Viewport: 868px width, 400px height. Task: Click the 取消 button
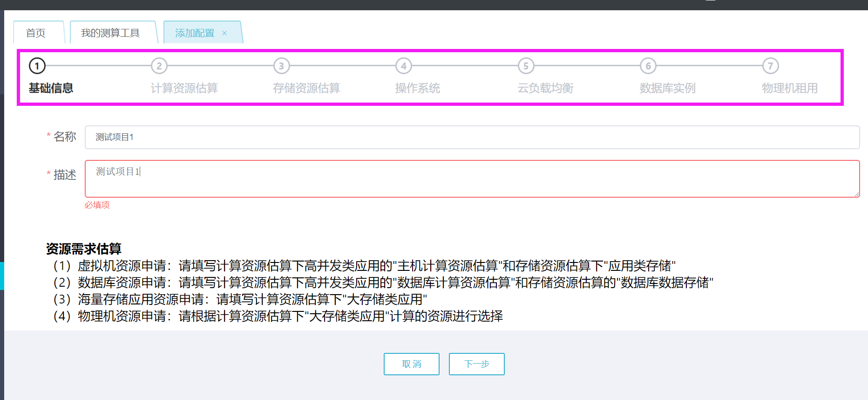coord(412,364)
